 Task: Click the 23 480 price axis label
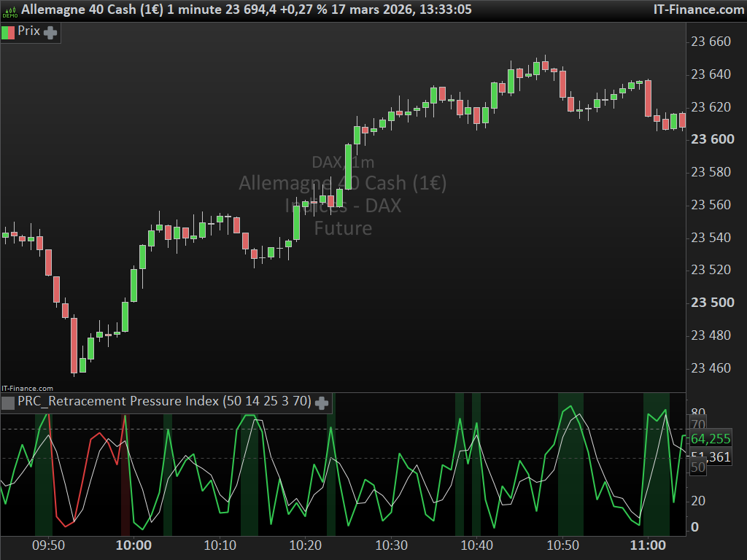coord(711,335)
